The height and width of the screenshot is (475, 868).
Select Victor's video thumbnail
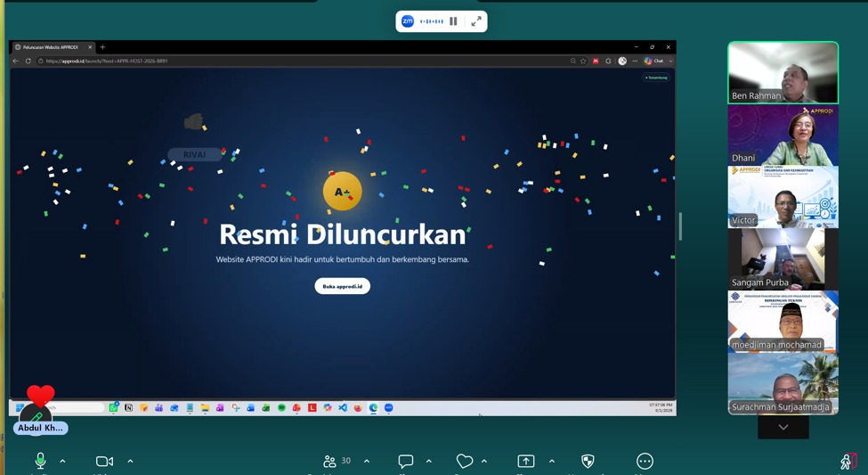[783, 197]
